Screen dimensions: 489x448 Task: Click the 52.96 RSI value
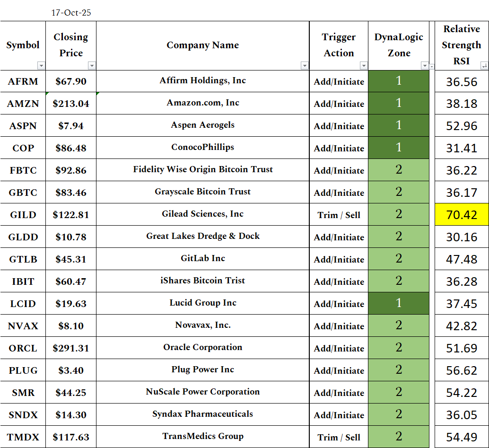(462, 126)
